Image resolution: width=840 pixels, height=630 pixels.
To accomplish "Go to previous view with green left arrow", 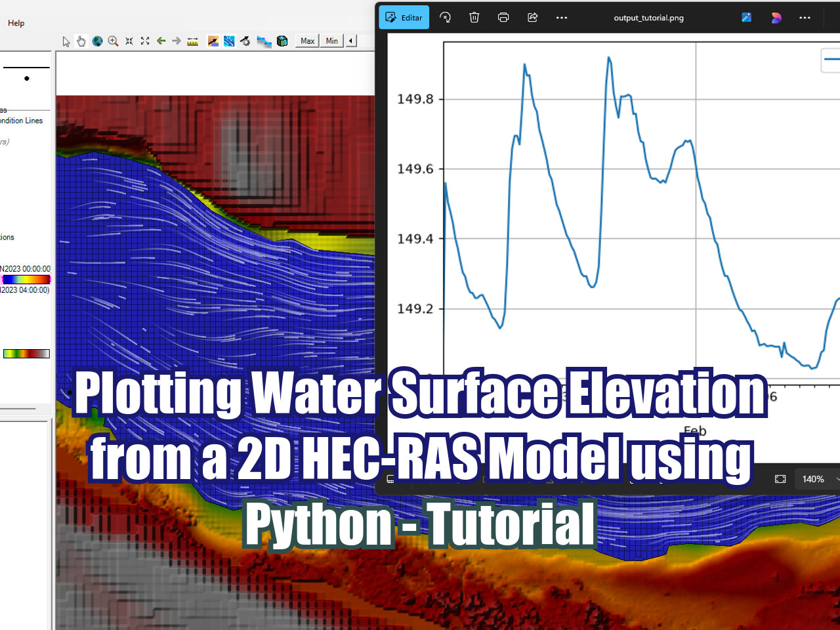I will pos(161,41).
